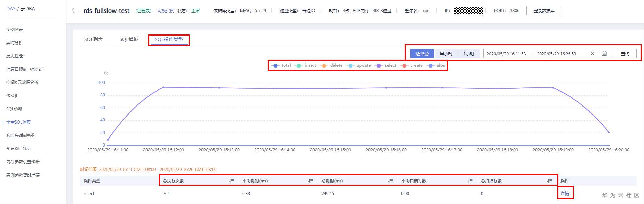This screenshot has height=204, width=644.
Task: Click the 0.33 average time value
Action: [246, 194]
